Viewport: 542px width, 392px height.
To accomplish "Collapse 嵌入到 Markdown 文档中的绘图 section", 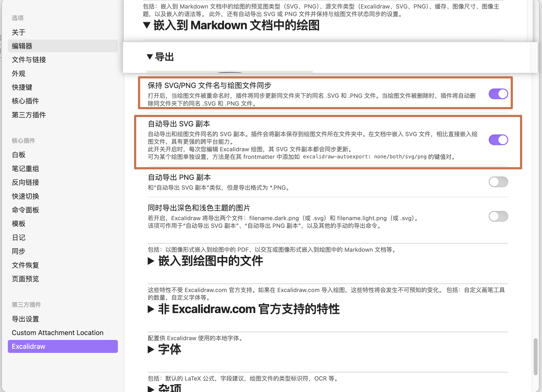I will point(147,25).
